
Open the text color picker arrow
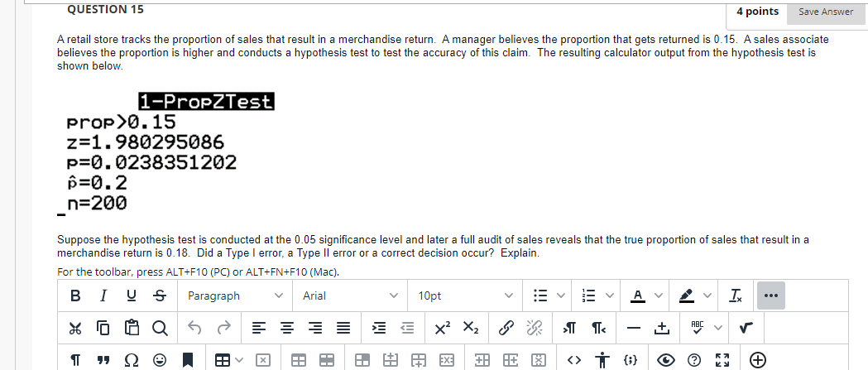click(658, 296)
